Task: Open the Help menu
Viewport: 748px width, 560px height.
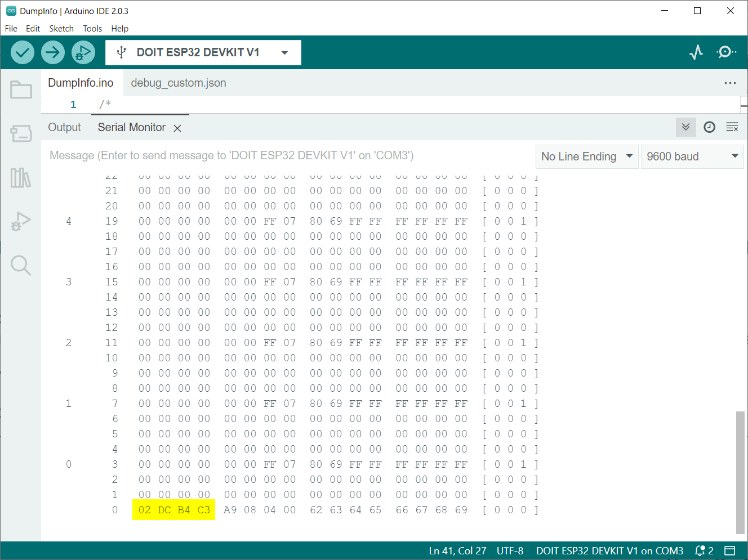Action: [x=120, y=29]
